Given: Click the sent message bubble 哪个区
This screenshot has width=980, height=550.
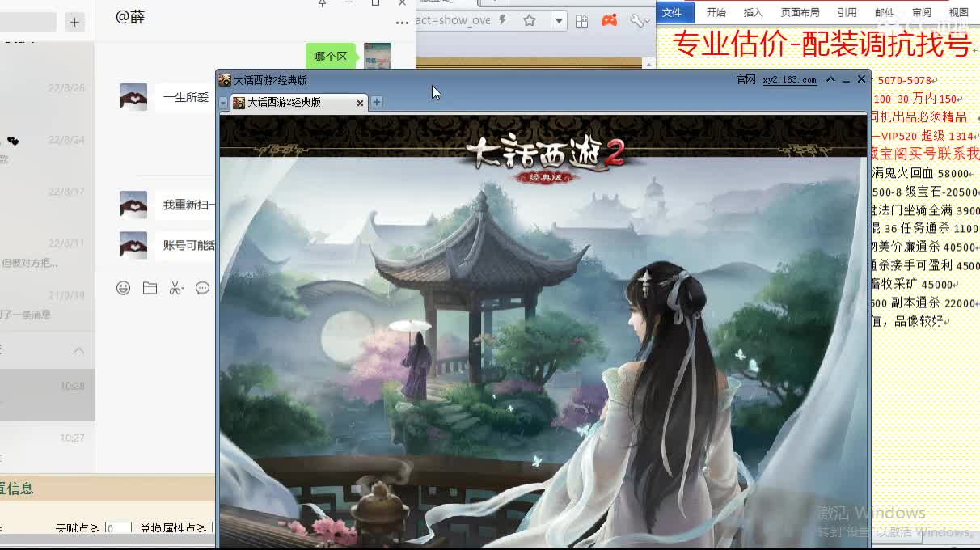Looking at the screenshot, I should (x=331, y=57).
